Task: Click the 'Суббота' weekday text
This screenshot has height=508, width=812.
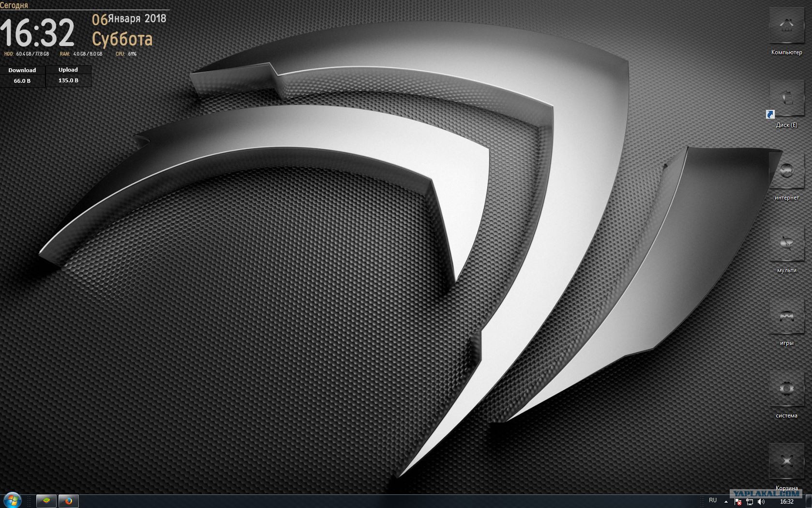Action: (122, 39)
